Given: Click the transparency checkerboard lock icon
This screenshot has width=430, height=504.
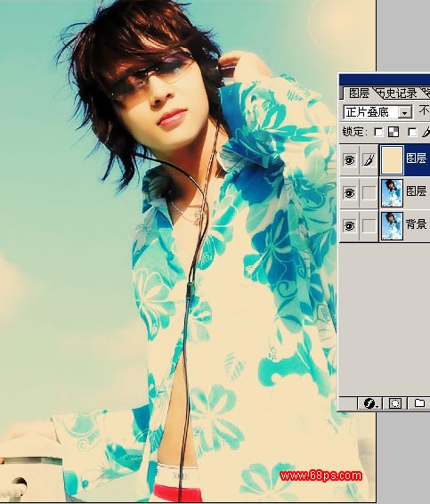Looking at the screenshot, I should point(393,132).
